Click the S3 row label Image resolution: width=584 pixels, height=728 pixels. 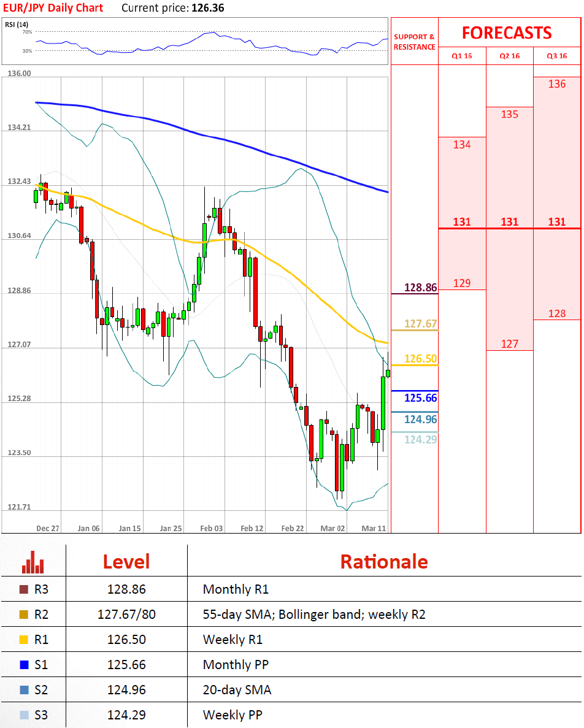pyautogui.click(x=41, y=715)
